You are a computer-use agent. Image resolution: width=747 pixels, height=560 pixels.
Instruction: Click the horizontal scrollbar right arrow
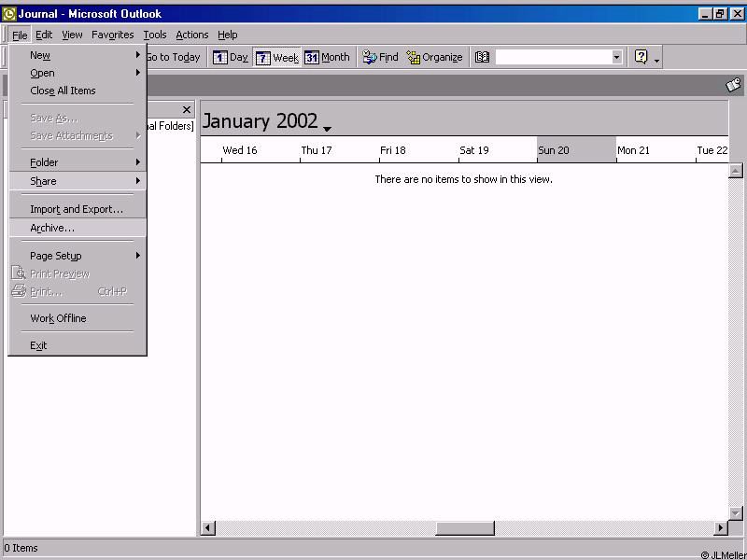[721, 528]
